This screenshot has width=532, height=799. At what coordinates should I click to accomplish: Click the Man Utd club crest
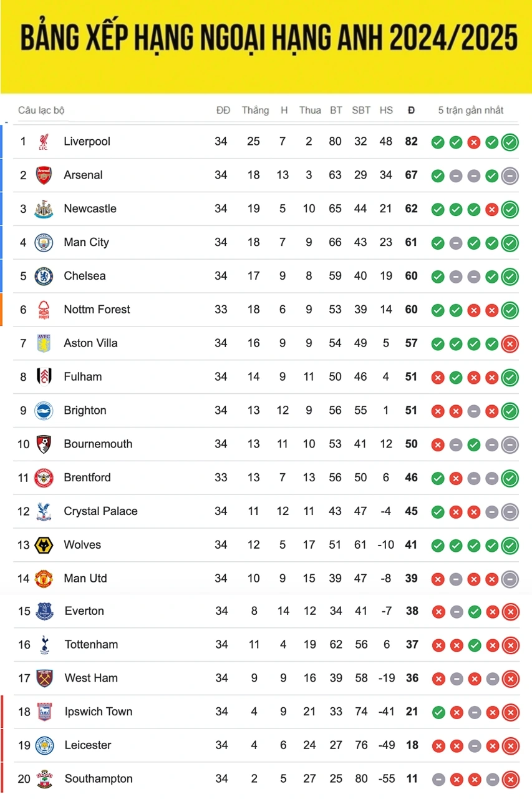tap(43, 579)
